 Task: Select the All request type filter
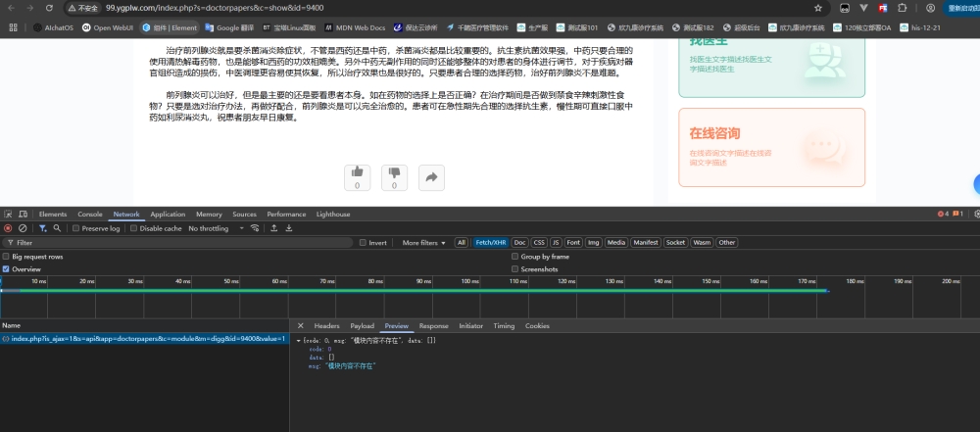click(462, 243)
